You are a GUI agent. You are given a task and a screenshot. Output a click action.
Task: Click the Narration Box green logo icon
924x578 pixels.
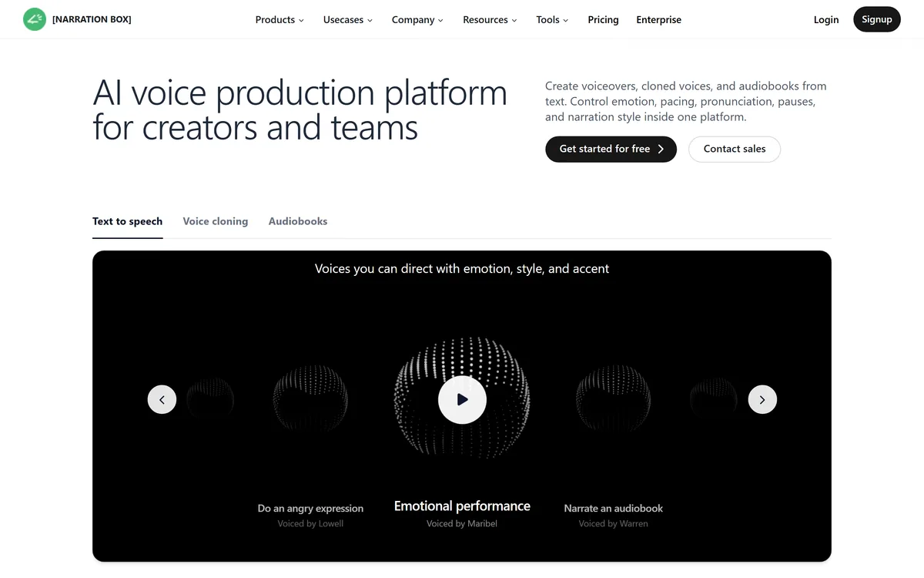35,19
